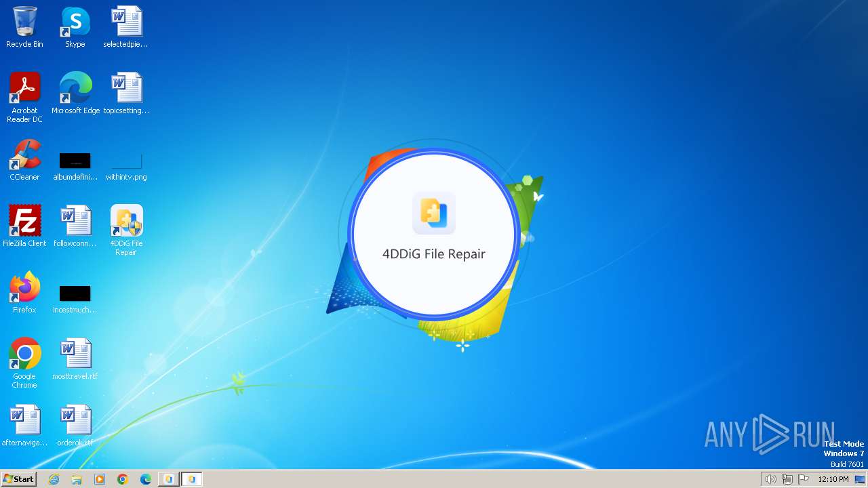Screen dimensions: 868x488
Task: Select the FileZilla Client shortcut
Action: pyautogui.click(x=24, y=226)
